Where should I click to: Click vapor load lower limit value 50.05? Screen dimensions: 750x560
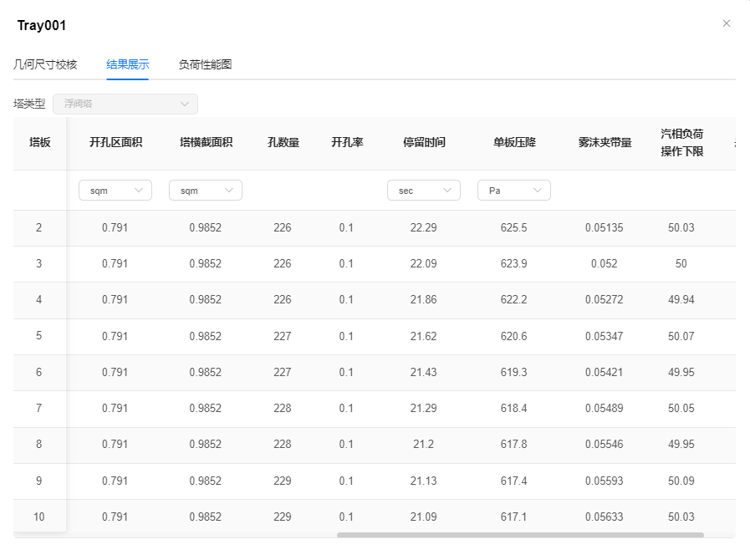click(681, 408)
